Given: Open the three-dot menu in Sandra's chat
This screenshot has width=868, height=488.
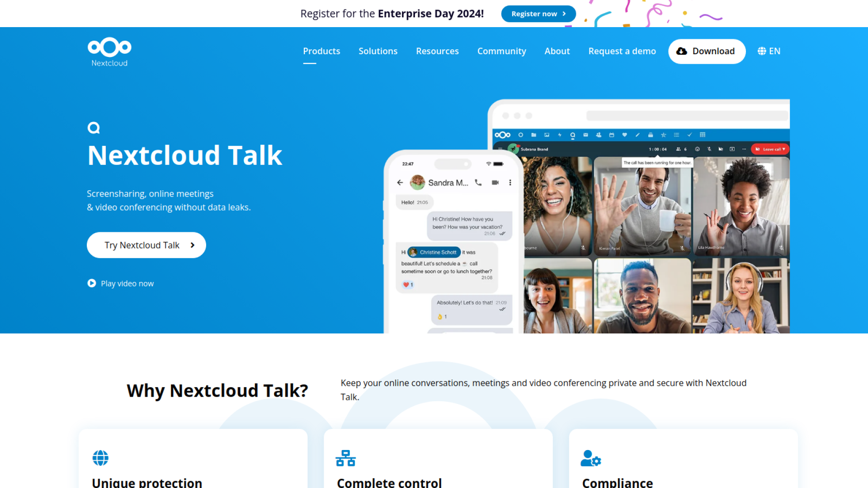Looking at the screenshot, I should [510, 182].
